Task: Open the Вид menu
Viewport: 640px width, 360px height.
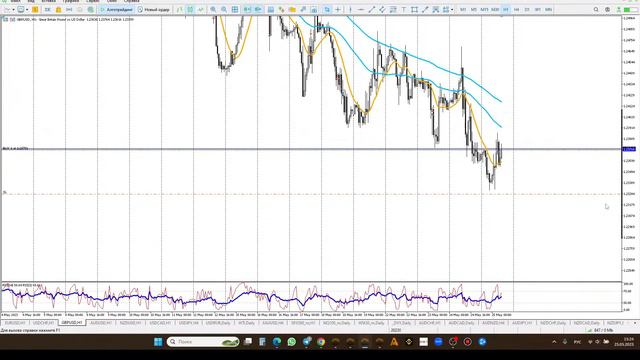Action: 31,1
